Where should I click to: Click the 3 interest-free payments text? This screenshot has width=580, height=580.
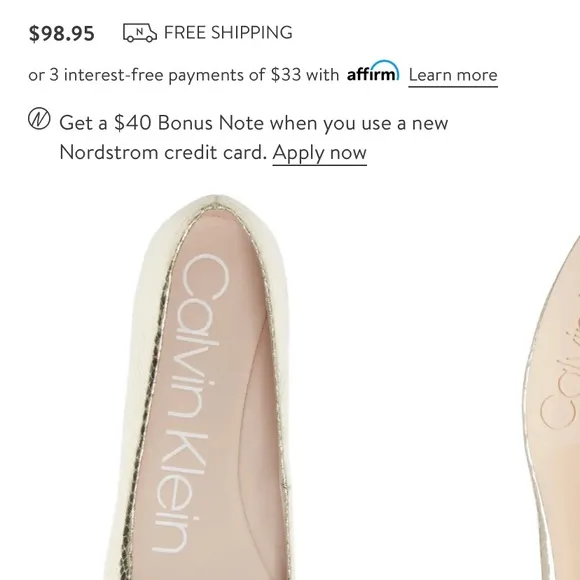[x=149, y=75]
